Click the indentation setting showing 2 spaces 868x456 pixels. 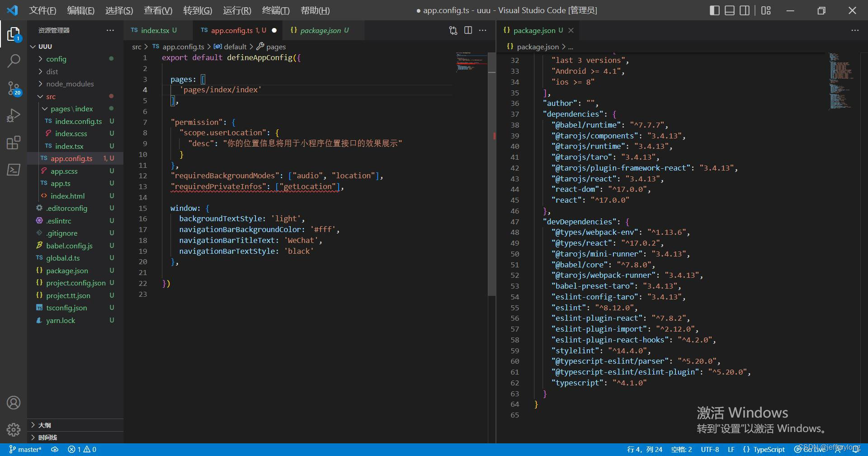(681, 449)
